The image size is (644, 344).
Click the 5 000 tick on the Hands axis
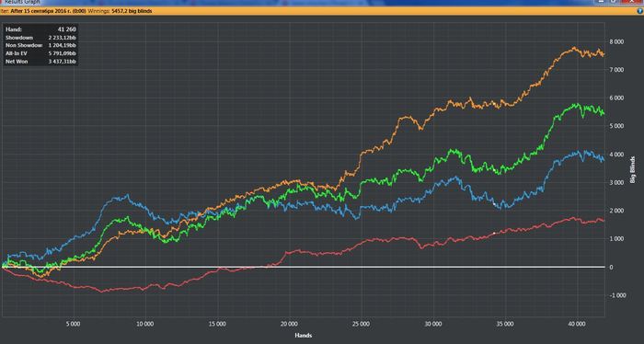coord(73,324)
